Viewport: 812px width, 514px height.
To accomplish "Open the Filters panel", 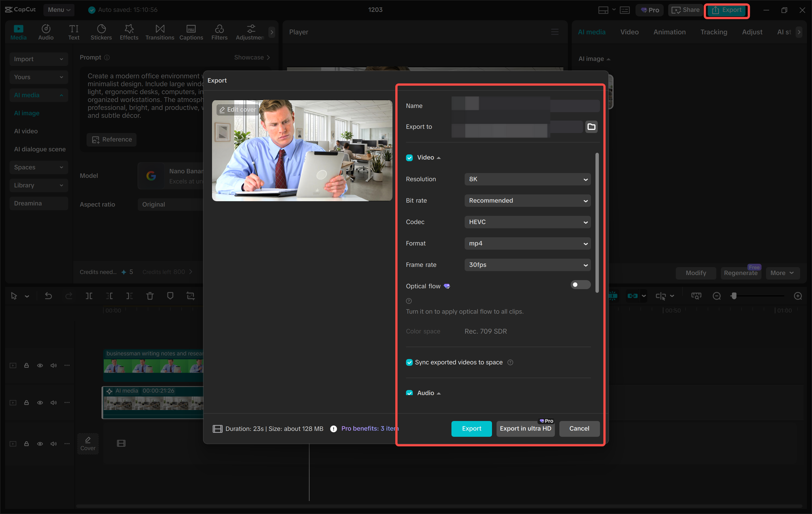I will 220,32.
